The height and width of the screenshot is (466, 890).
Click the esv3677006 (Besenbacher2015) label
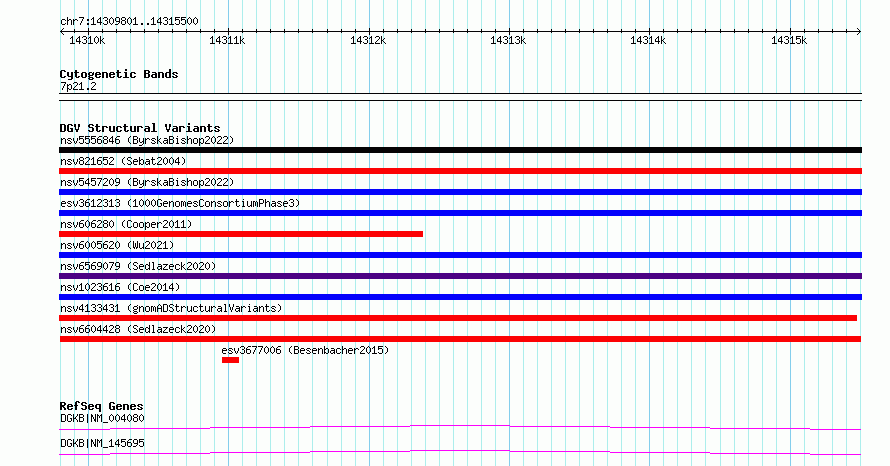click(x=305, y=350)
